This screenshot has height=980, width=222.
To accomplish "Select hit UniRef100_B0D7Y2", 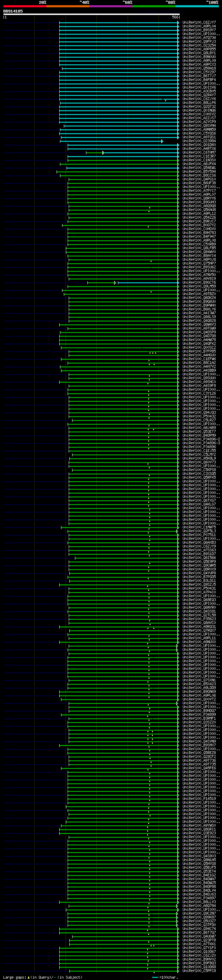I will tap(199, 225).
